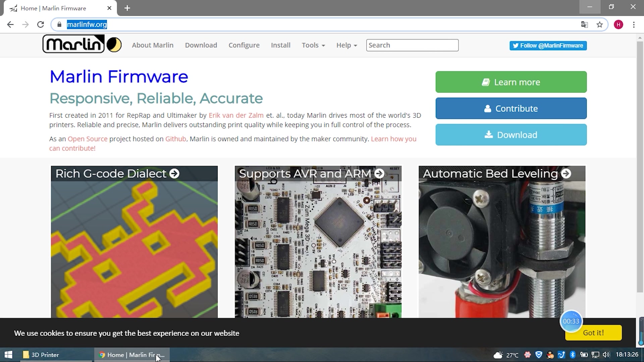This screenshot has height=362, width=644.
Task: Follow the Erik van der Zalm link
Action: click(x=236, y=115)
